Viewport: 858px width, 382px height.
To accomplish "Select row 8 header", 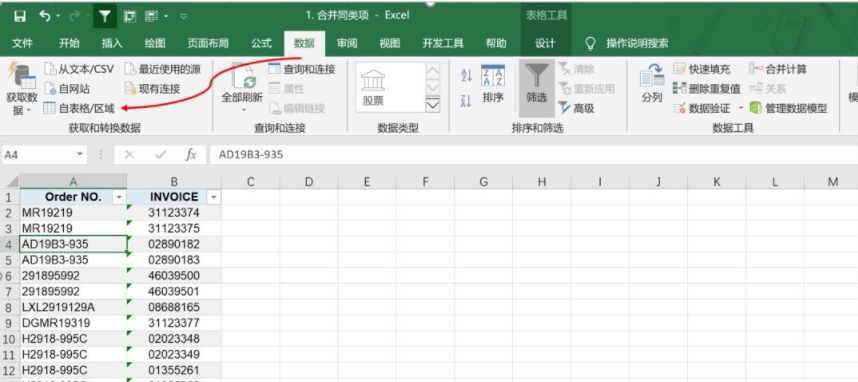I will 9,307.
